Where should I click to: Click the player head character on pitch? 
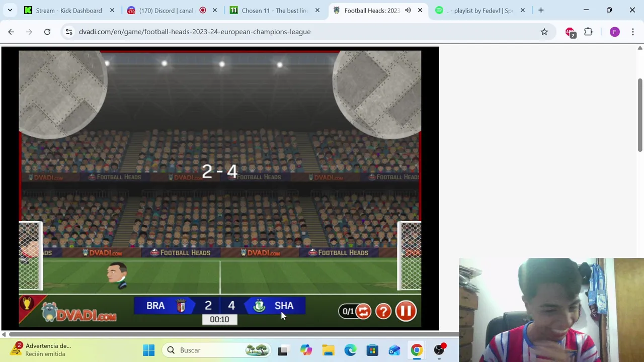point(117,276)
